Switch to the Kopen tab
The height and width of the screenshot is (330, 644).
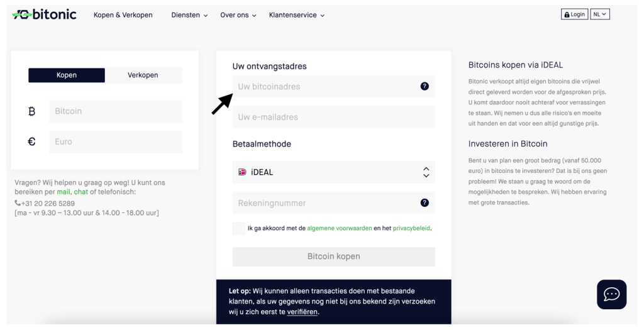67,75
